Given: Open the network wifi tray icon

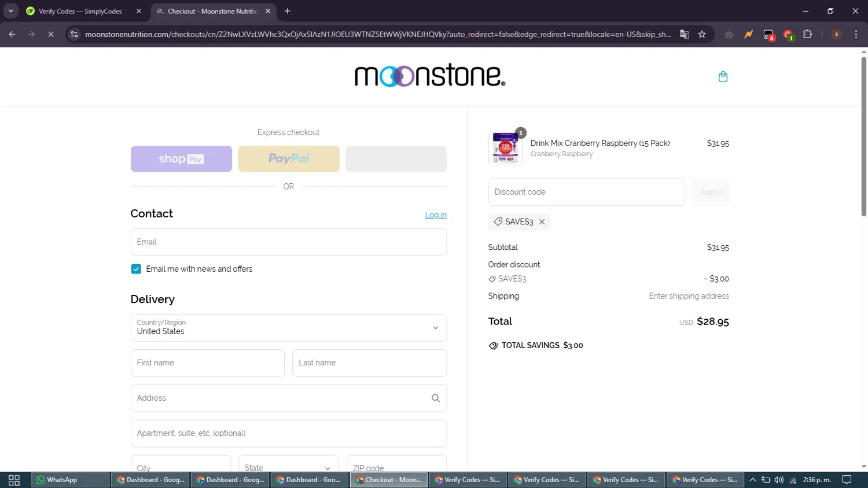Looking at the screenshot, I should pos(793,480).
